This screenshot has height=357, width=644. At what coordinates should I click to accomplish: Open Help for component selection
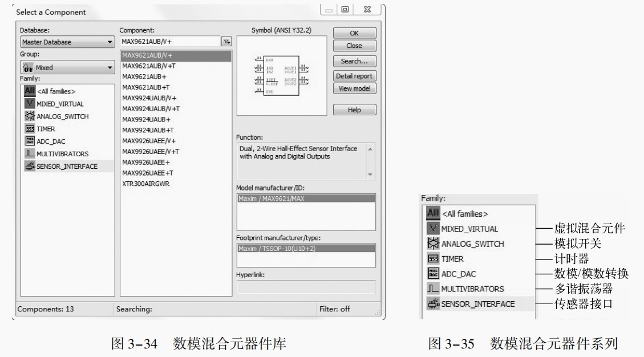[354, 110]
